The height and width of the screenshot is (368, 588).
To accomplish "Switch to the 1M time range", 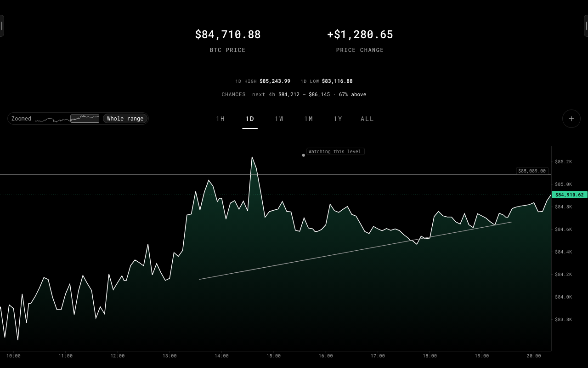I will point(309,119).
